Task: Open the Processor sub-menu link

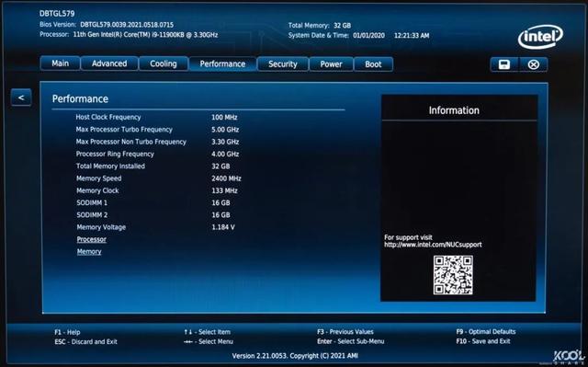Action: point(92,239)
